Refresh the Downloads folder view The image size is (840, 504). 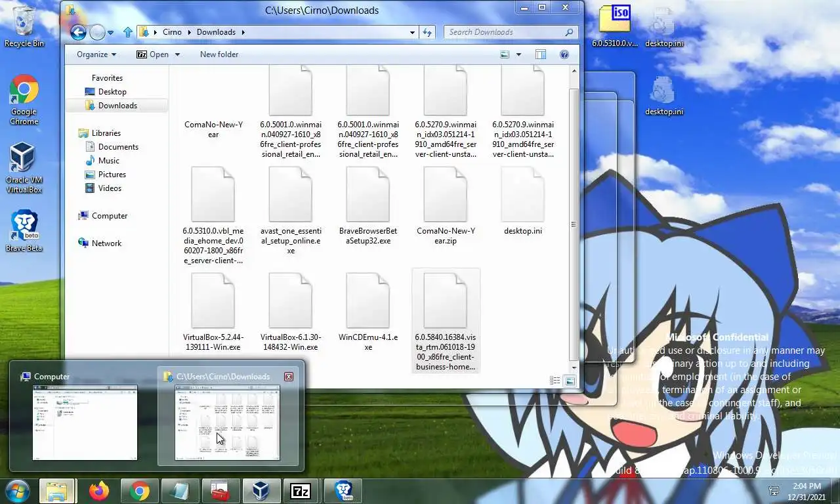point(427,32)
